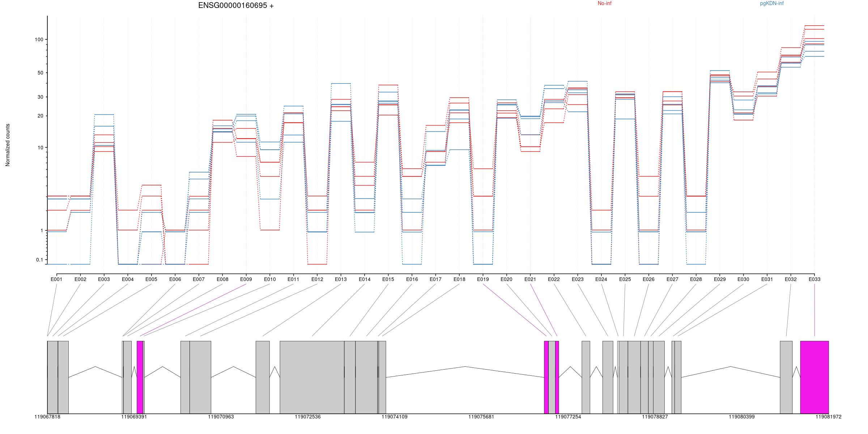Select exon label E026
This screenshot has height=434, width=868.
(x=649, y=279)
